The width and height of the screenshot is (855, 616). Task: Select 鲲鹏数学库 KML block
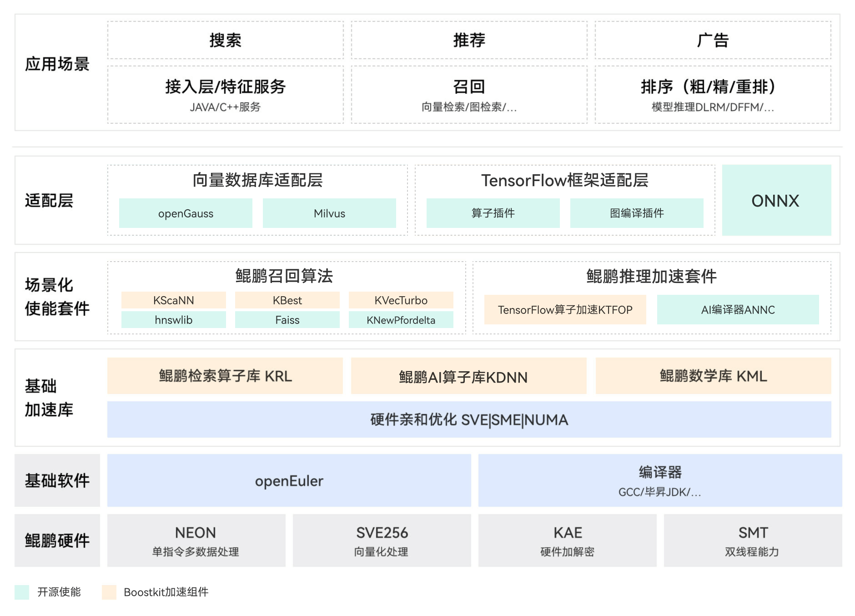(713, 376)
